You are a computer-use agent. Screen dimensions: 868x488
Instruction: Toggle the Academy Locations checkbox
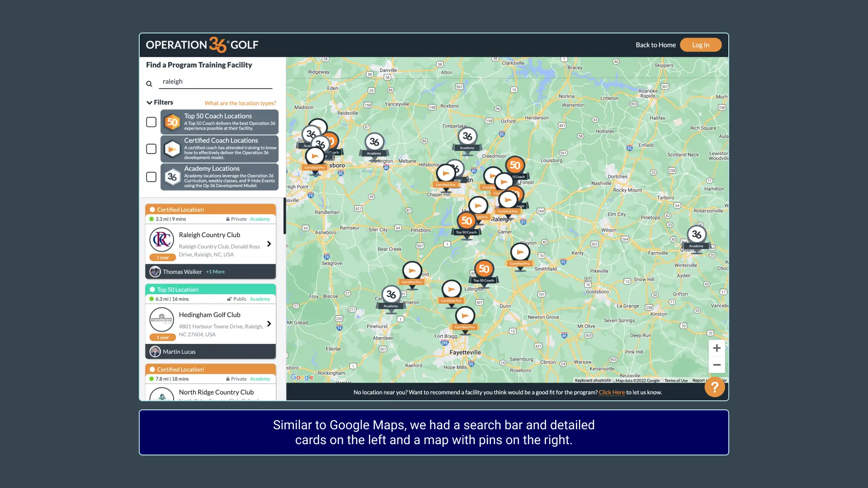(x=151, y=176)
